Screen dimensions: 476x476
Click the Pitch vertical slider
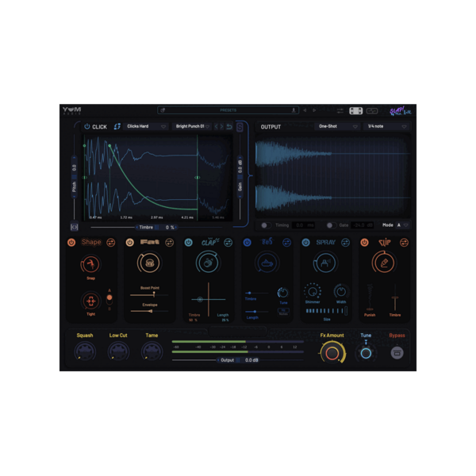pyautogui.click(x=74, y=177)
